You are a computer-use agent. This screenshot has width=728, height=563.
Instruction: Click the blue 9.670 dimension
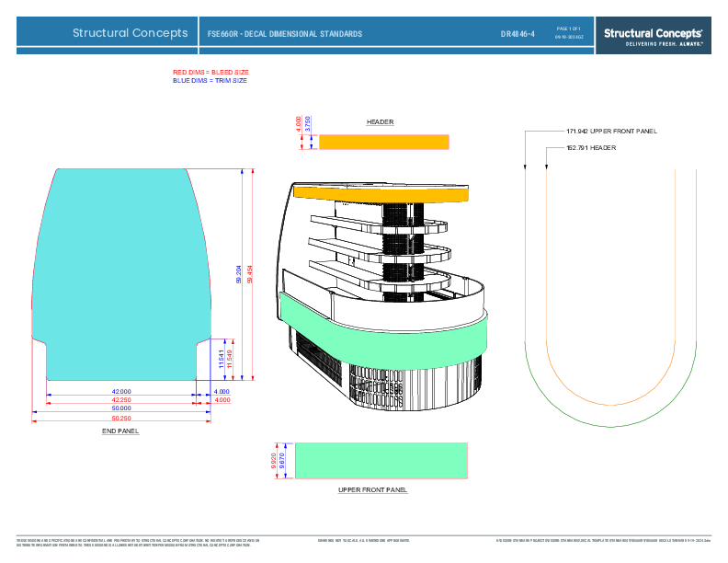click(x=282, y=460)
